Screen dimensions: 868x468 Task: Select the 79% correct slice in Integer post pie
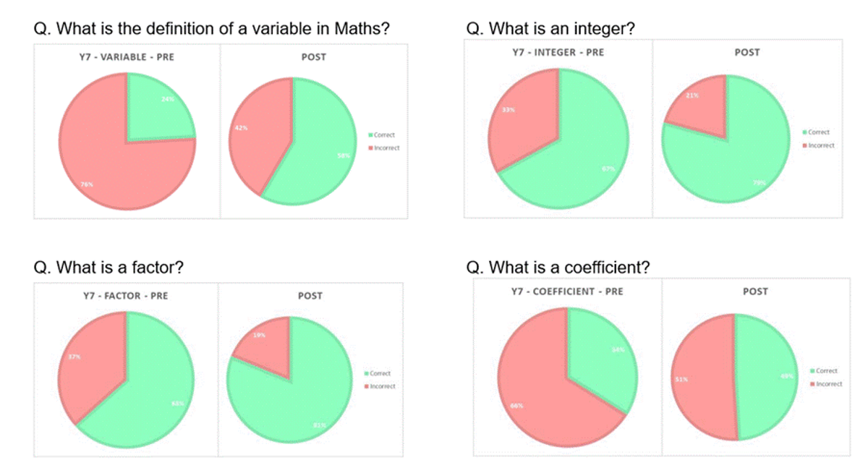point(731,159)
